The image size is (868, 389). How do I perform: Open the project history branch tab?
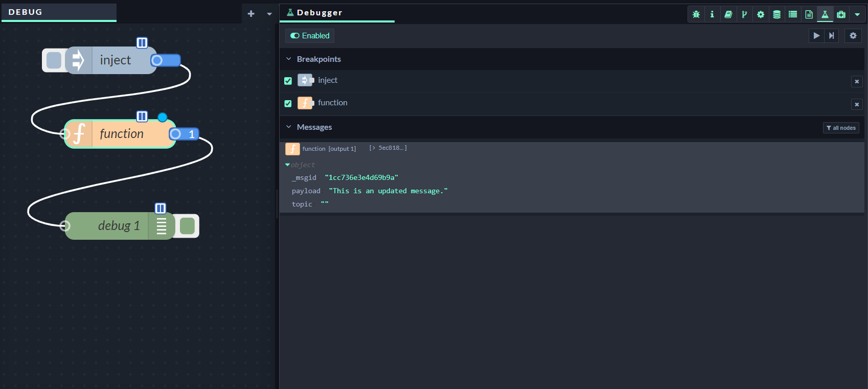(x=744, y=14)
